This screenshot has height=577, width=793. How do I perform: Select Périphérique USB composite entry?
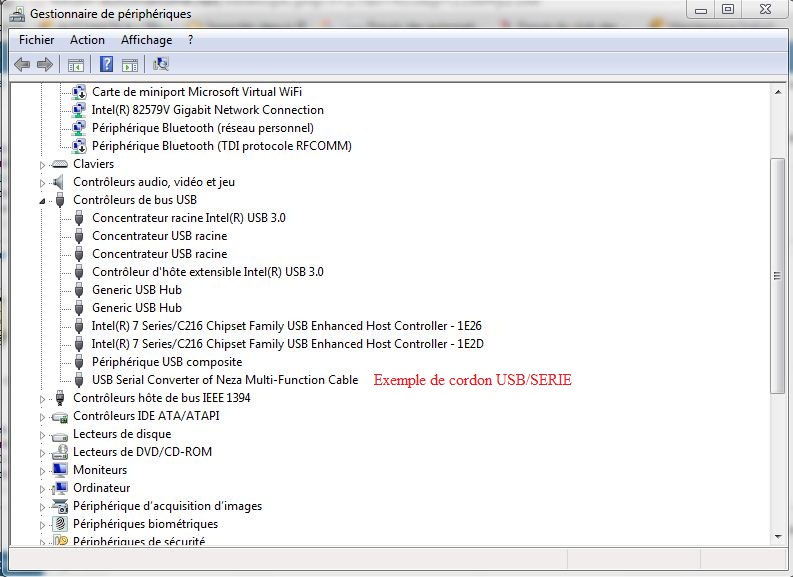[166, 362]
